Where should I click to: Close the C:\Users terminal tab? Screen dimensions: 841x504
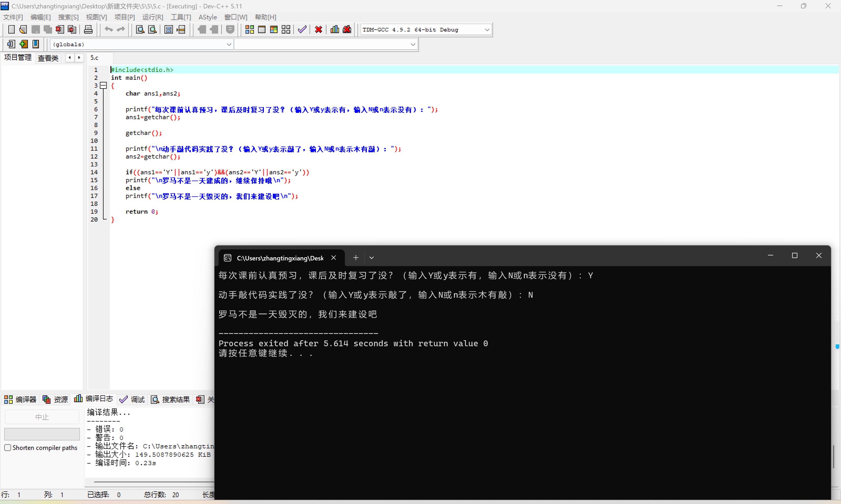tap(334, 258)
